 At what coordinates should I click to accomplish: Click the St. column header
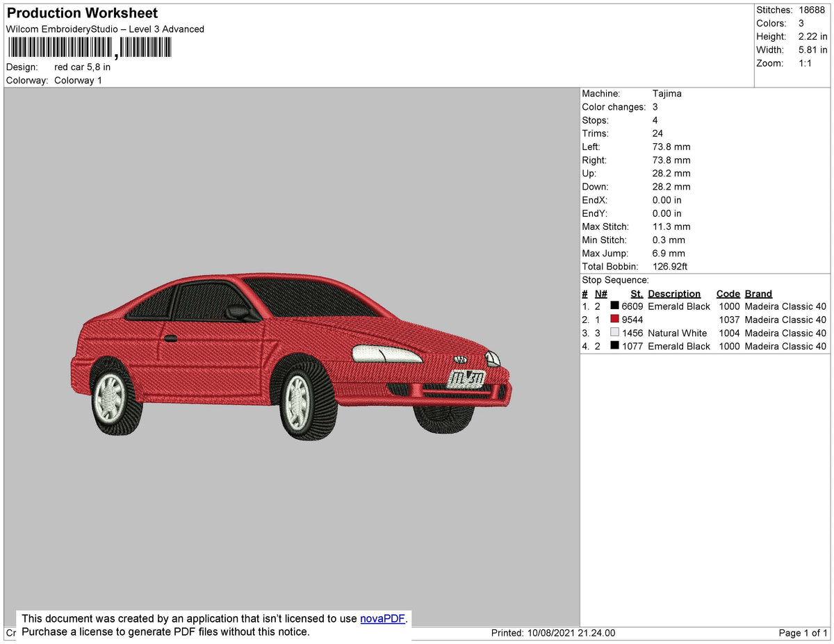pyautogui.click(x=637, y=294)
